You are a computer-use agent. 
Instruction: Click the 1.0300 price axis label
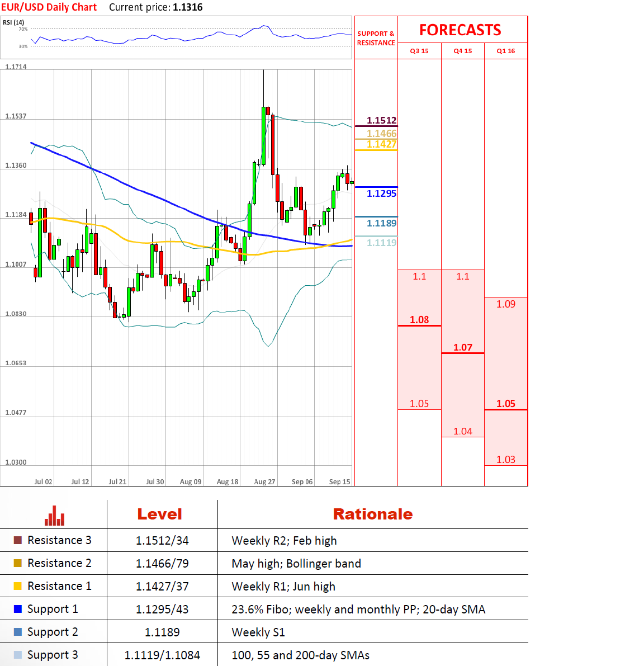click(x=16, y=462)
